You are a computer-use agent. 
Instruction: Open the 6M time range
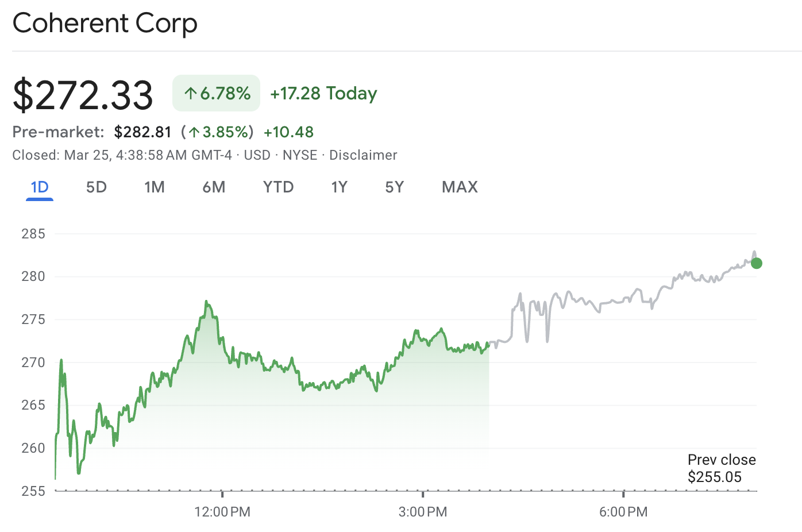coord(214,187)
